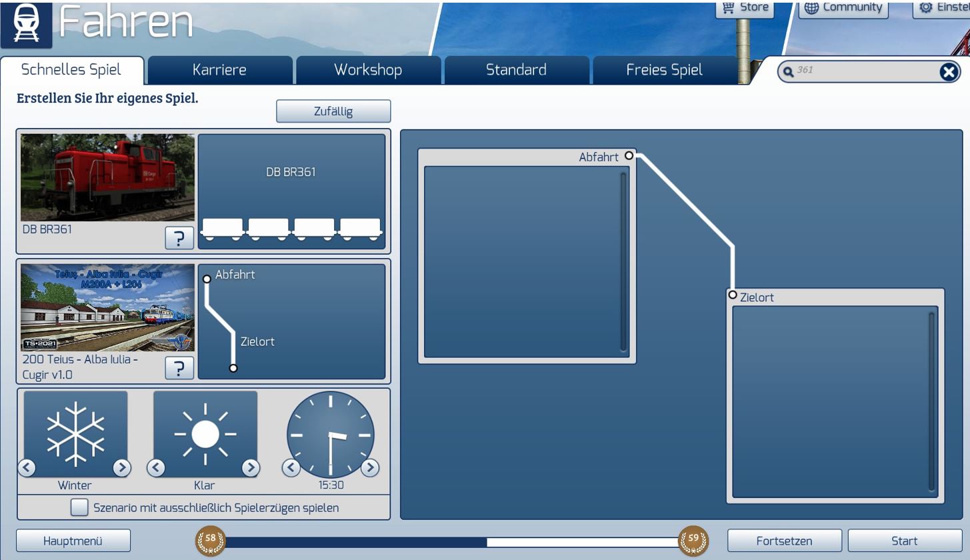The image size is (970, 560).
Task: Clear the search field with the X icon
Action: pyautogui.click(x=949, y=71)
